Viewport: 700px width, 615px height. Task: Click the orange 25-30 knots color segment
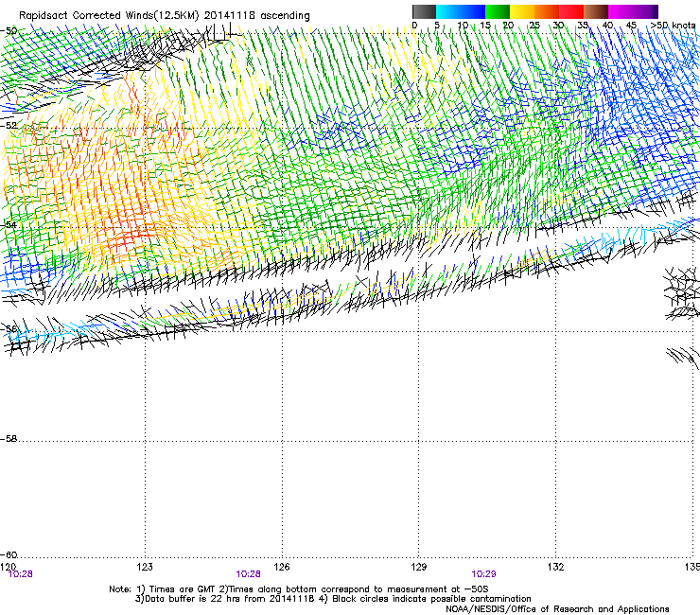(x=547, y=11)
